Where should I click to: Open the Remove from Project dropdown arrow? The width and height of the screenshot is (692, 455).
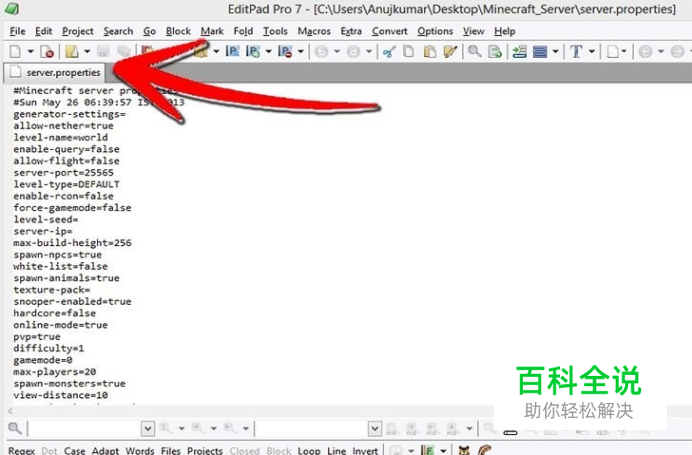(x=301, y=52)
